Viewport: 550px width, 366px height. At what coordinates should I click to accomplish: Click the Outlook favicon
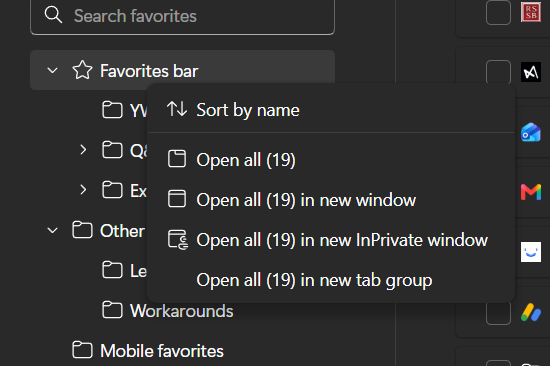tap(531, 132)
